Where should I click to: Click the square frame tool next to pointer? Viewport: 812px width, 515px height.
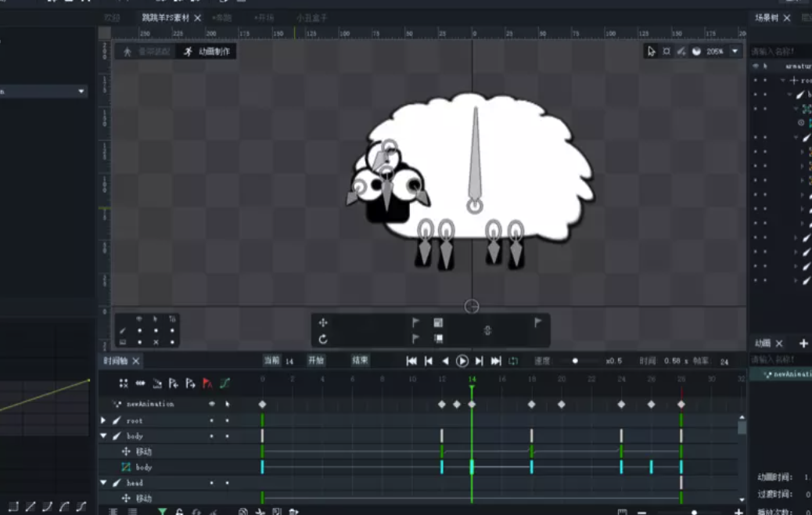pyautogui.click(x=666, y=52)
